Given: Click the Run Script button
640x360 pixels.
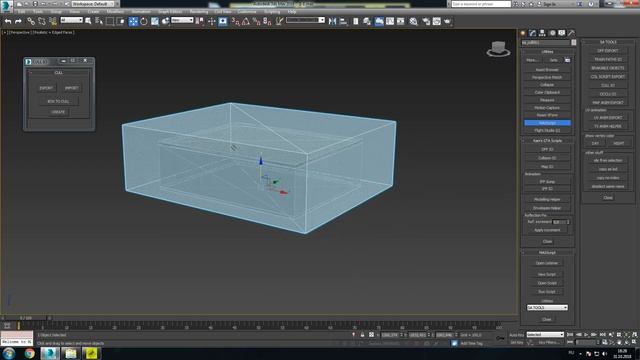Looking at the screenshot, I should tap(547, 292).
